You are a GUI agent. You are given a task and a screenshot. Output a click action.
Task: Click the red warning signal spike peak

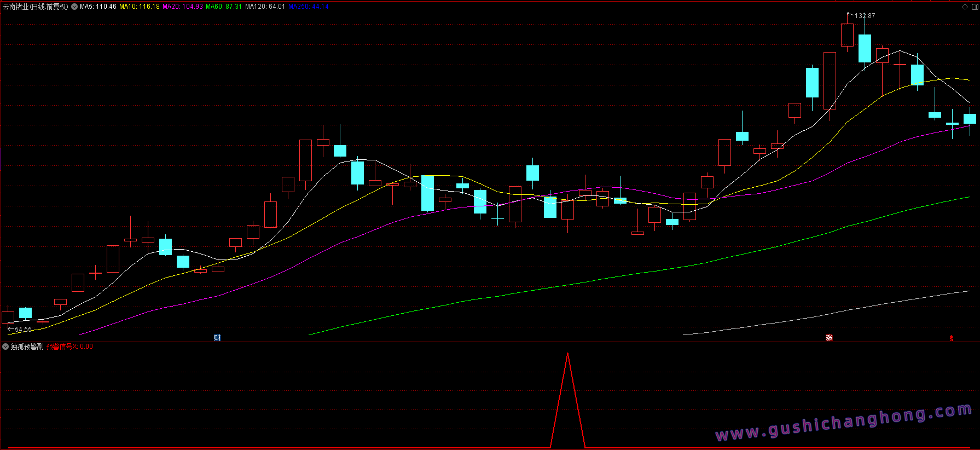point(567,354)
